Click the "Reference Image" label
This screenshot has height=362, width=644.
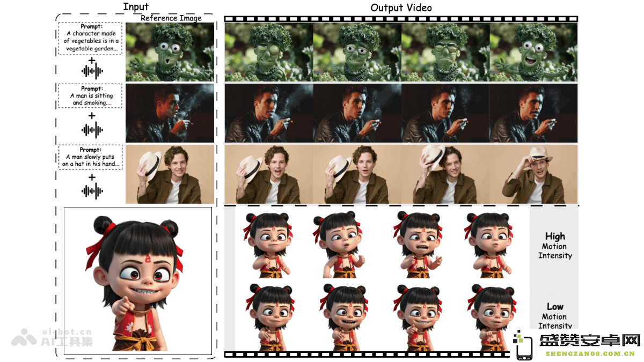click(x=171, y=18)
